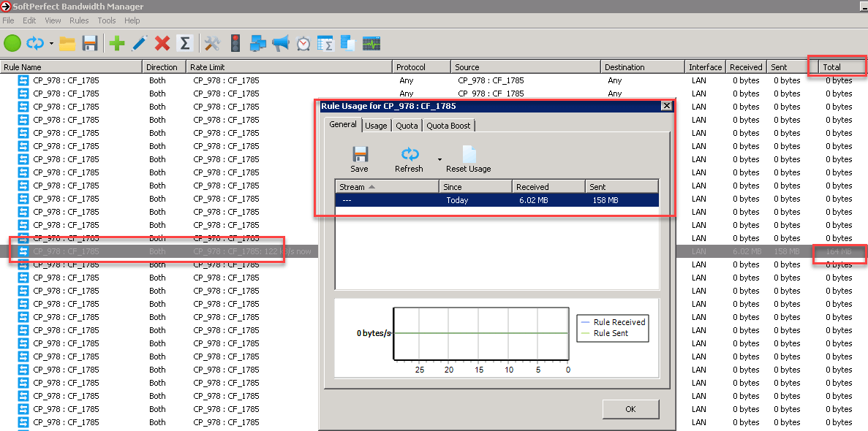
Task: Click the alarm clock scheduler icon
Action: pos(303,43)
